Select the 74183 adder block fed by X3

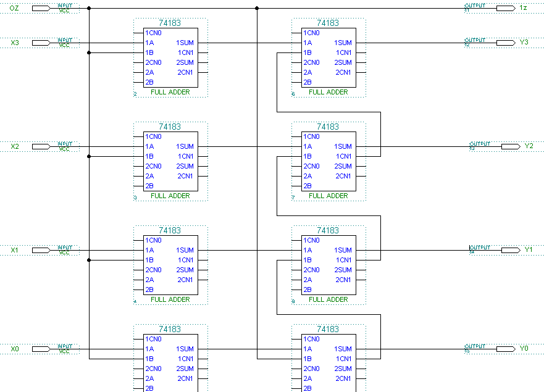[170, 57]
